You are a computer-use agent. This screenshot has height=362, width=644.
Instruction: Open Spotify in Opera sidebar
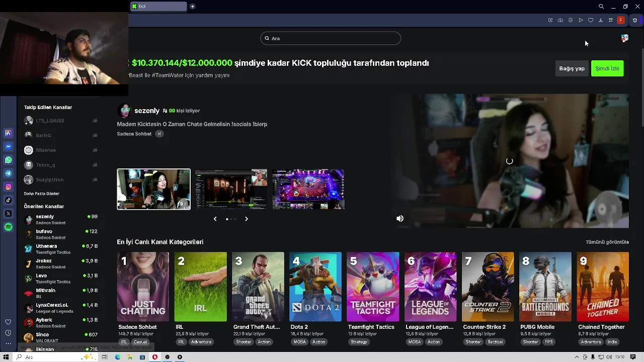click(x=8, y=227)
